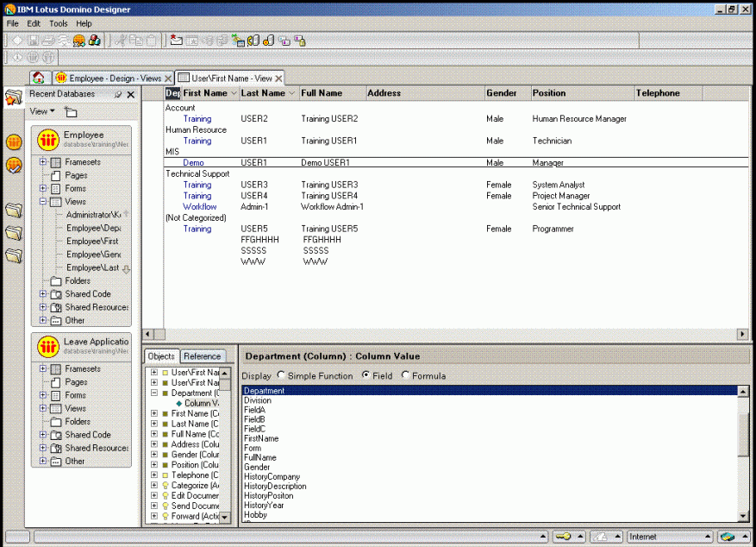Open Employee\First view in tree
Image resolution: width=756 pixels, height=547 pixels.
[92, 241]
